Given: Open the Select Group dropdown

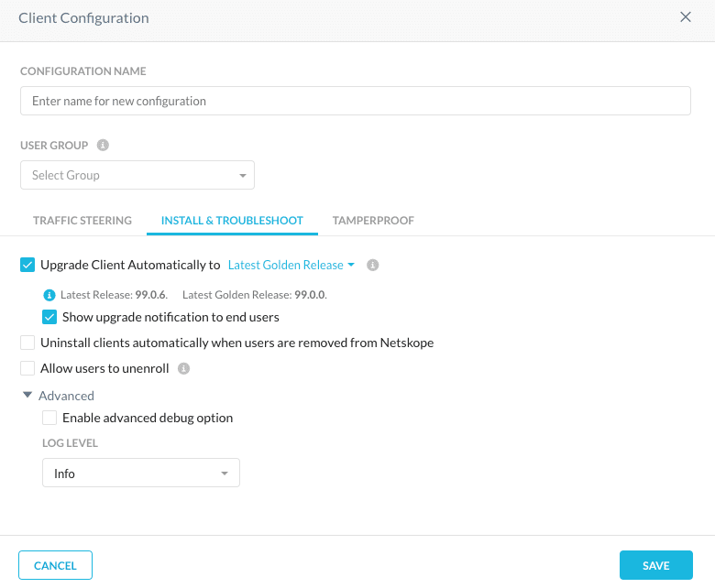Looking at the screenshot, I should pyautogui.click(x=137, y=175).
